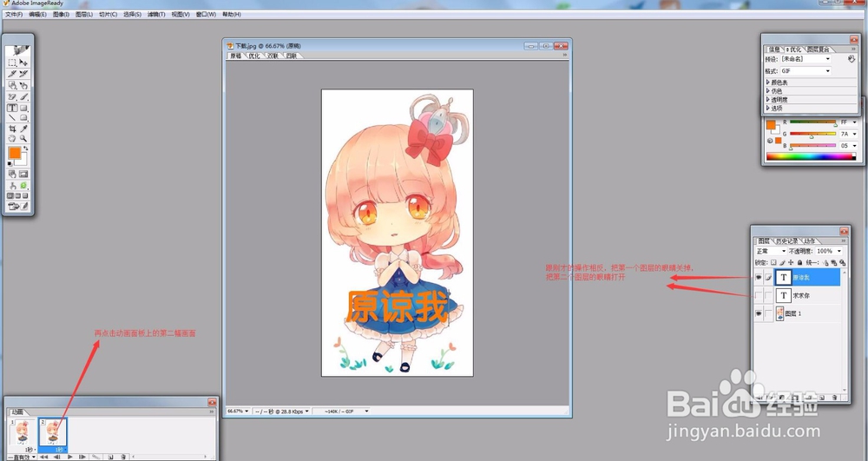This screenshot has width=868, height=461.
Task: Open the 图层(L) menu
Action: click(x=84, y=15)
